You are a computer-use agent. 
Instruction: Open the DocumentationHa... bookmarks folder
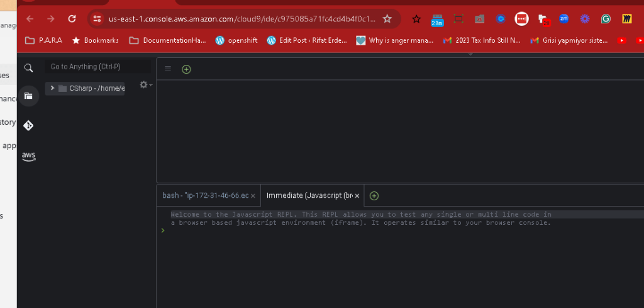click(167, 40)
